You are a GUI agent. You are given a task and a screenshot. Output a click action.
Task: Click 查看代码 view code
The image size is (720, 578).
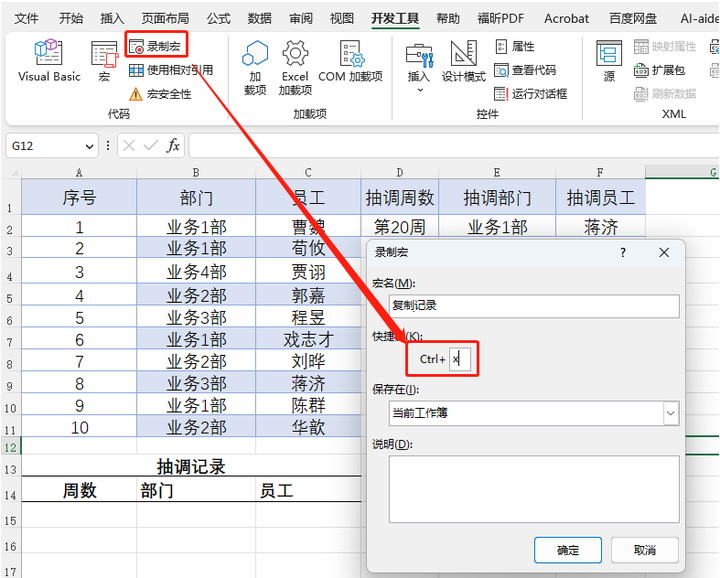pyautogui.click(x=525, y=70)
